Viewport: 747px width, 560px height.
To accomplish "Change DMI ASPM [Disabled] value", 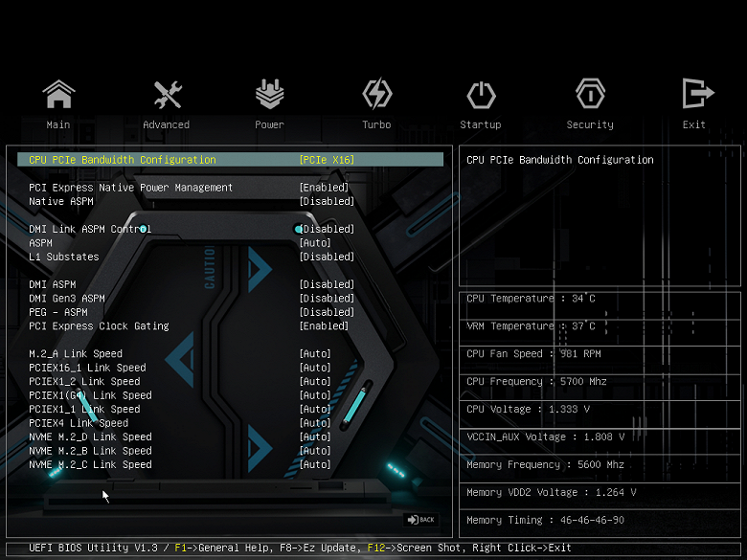I will 327,284.
